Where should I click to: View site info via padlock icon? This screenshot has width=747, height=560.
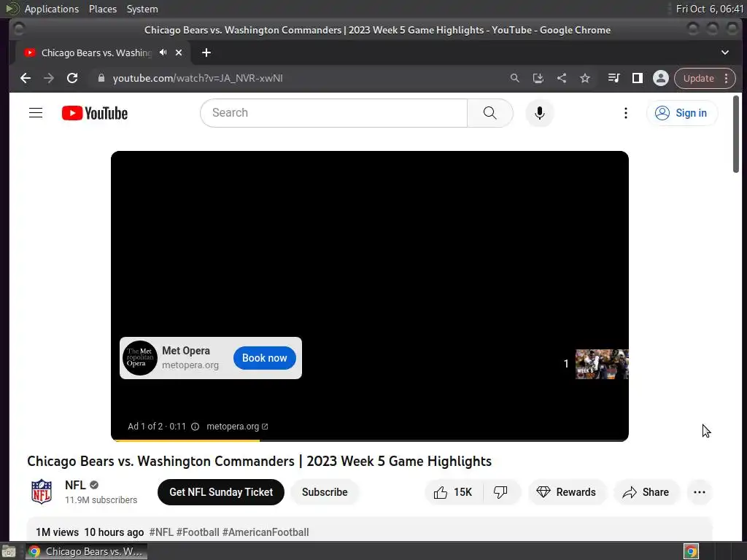(x=101, y=78)
